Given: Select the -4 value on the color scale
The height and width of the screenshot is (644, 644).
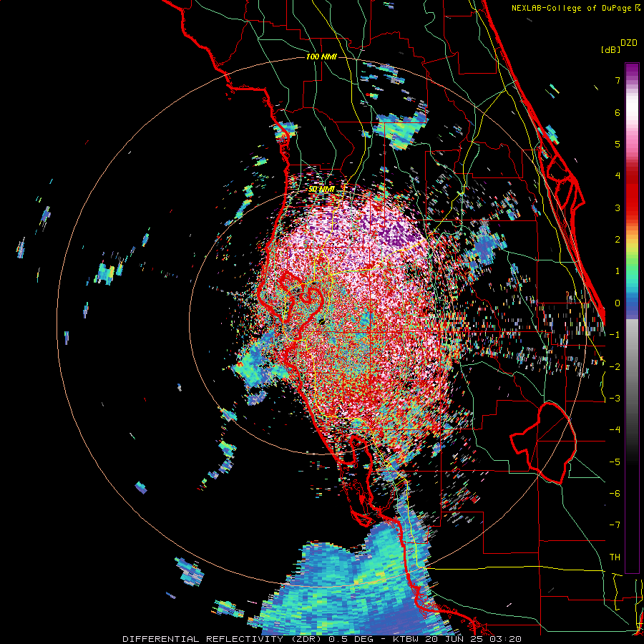Looking at the screenshot, I should 615,429.
